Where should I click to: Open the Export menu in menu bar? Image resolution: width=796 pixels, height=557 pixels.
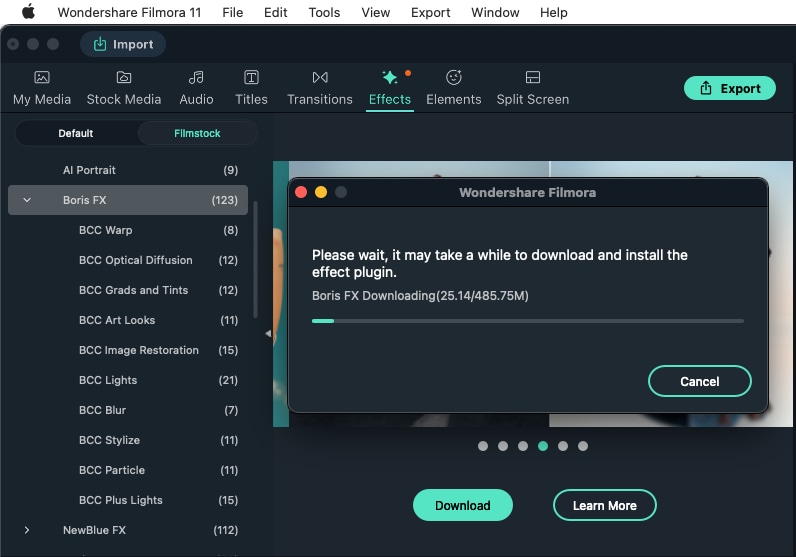(x=430, y=12)
